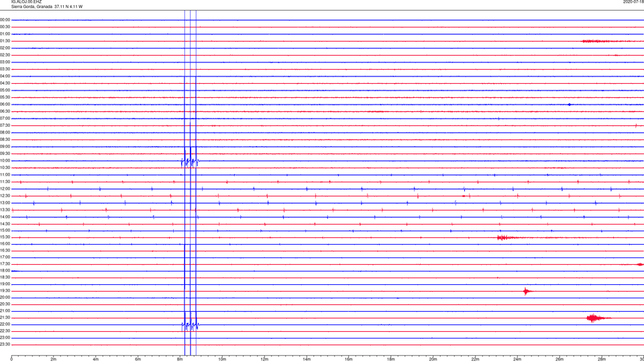The height and width of the screenshot is (362, 644).
Task: Select the 17:30 trace time label
Action: (x=5, y=264)
